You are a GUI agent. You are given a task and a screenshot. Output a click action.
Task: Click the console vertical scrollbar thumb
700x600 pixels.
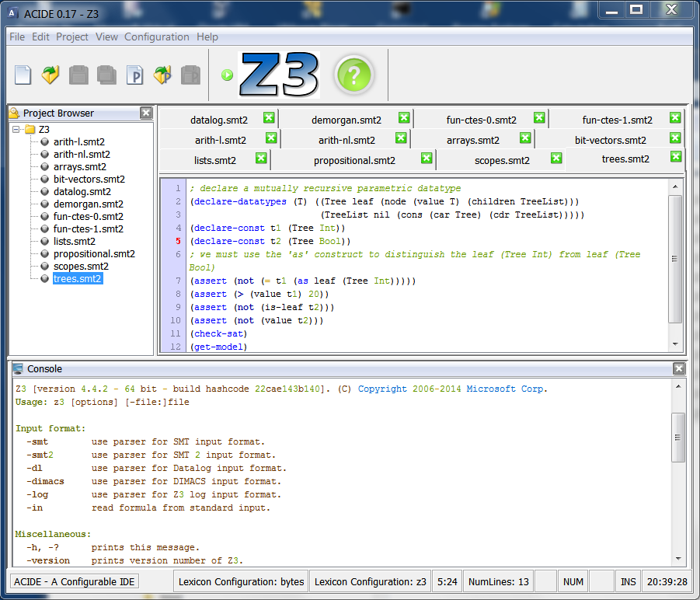coord(678,438)
